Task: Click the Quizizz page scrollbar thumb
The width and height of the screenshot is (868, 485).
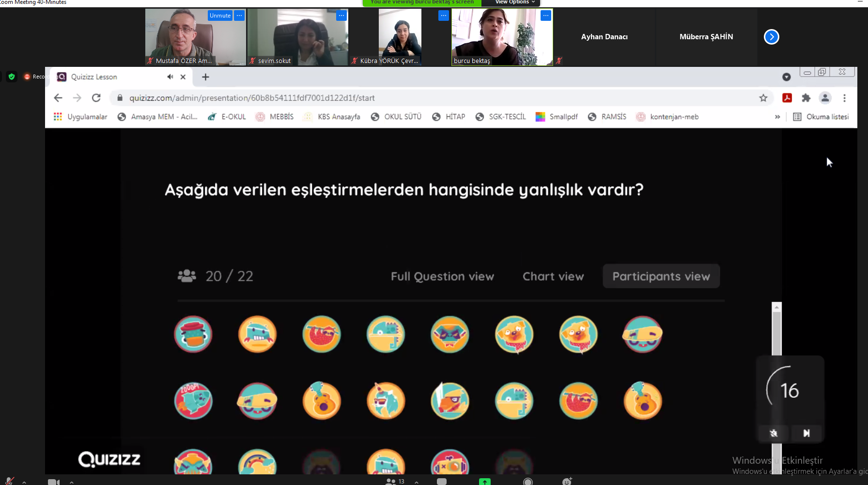Action: (777, 334)
